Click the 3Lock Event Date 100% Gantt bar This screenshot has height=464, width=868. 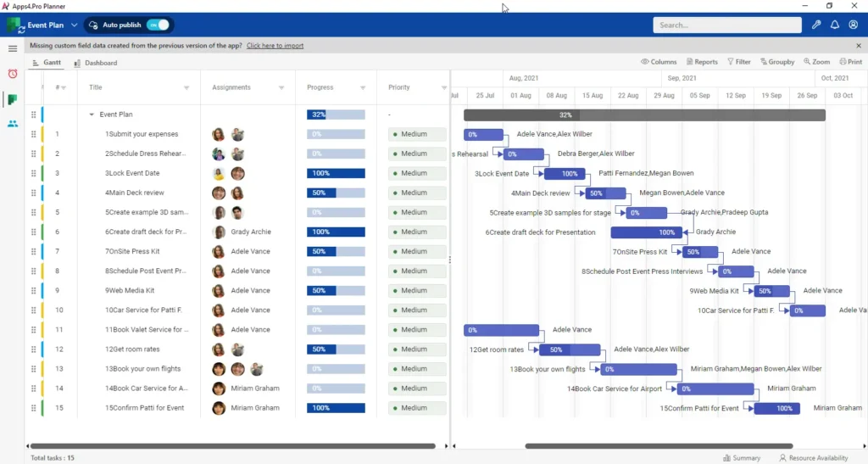(564, 174)
